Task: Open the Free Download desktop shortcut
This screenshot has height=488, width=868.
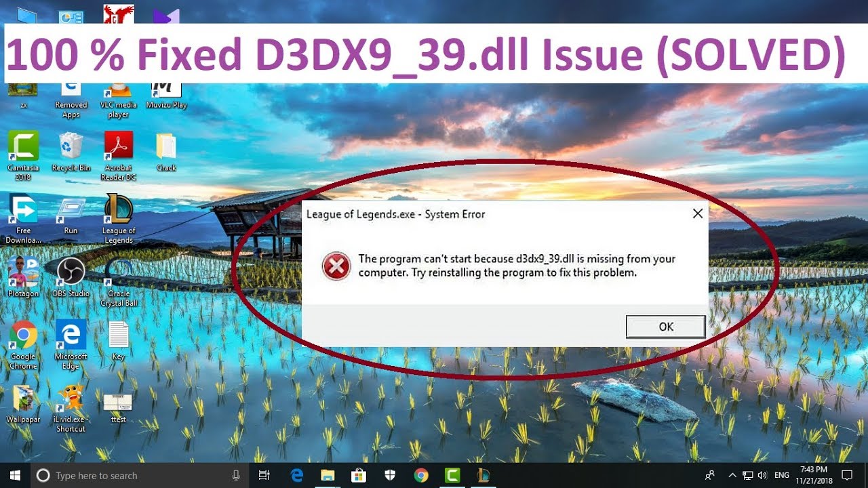Action: [x=23, y=219]
